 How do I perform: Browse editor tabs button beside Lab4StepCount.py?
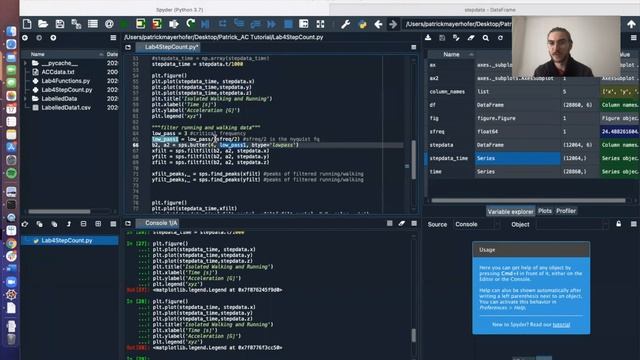pyautogui.click(x=128, y=47)
